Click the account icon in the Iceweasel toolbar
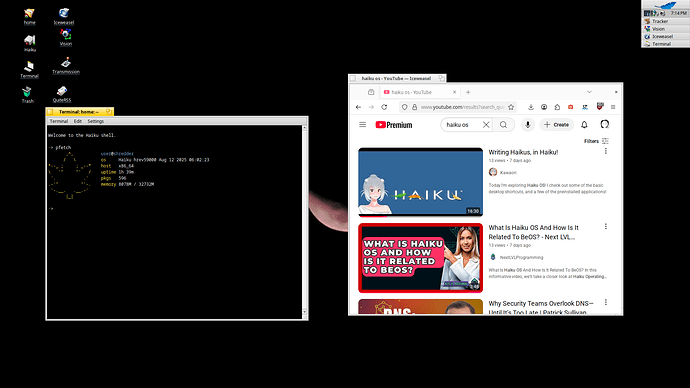Image resolution: width=690 pixels, height=388 pixels. click(x=544, y=107)
